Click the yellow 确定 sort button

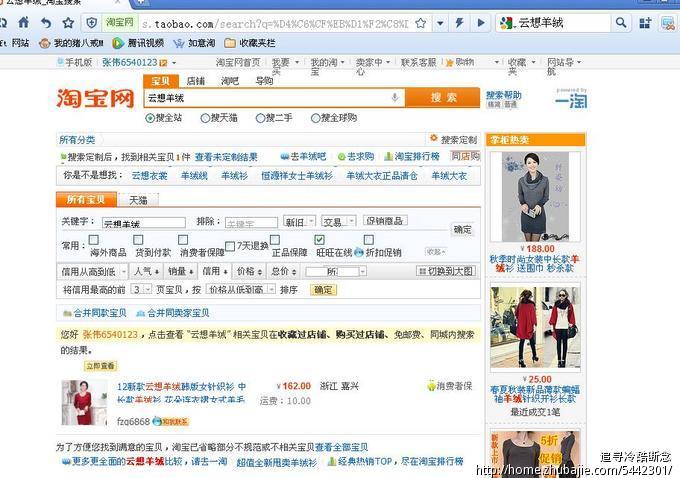[323, 289]
